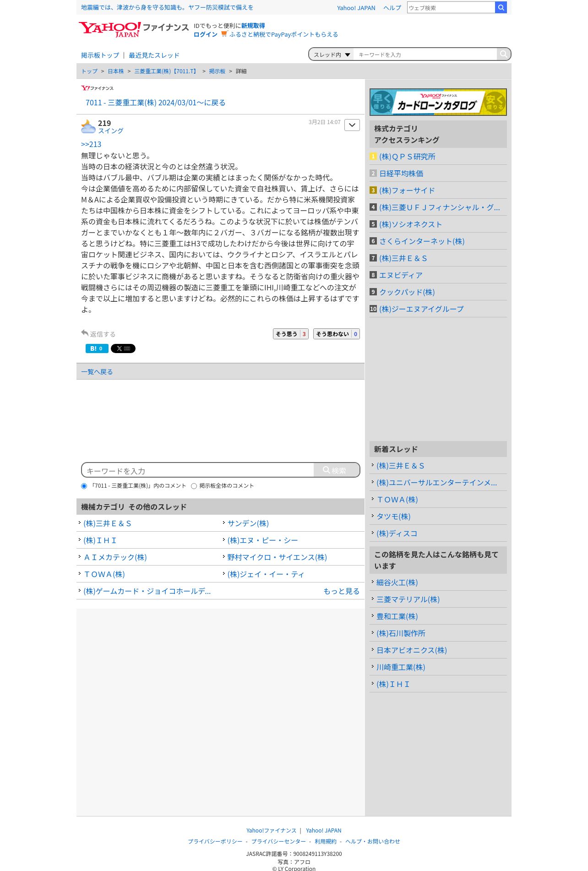Click 三菱重工業(株)【7011.T】 breadcrumb

click(x=166, y=71)
